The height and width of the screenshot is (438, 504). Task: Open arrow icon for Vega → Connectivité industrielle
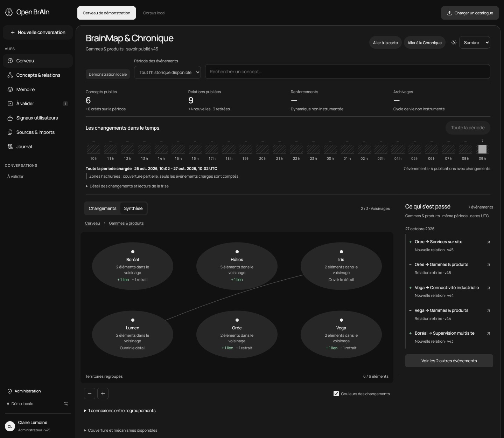pos(489,288)
